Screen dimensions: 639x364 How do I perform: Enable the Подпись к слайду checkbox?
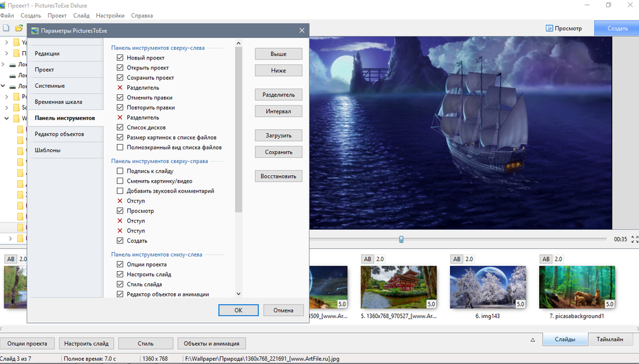(x=120, y=171)
